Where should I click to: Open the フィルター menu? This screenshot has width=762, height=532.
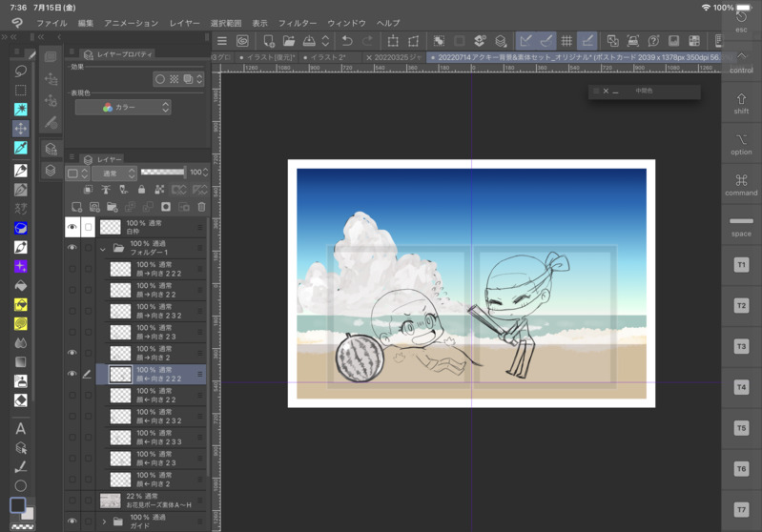coord(297,23)
